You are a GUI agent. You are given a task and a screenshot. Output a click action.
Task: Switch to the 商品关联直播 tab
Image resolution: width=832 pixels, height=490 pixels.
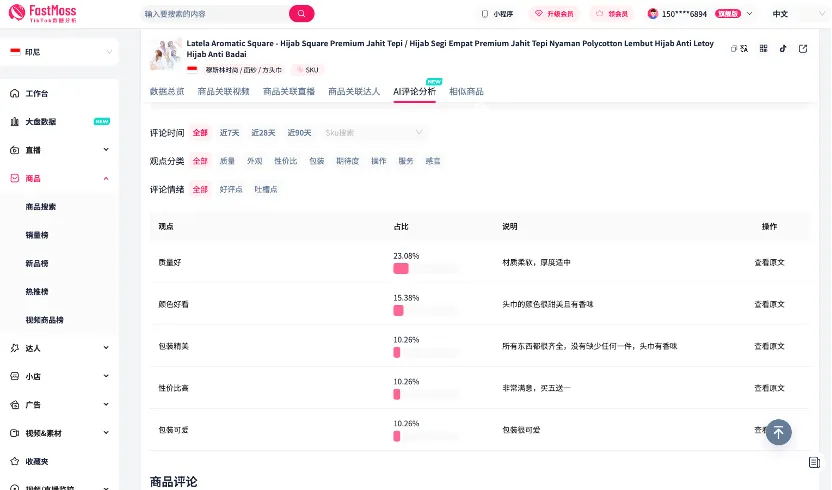click(289, 91)
